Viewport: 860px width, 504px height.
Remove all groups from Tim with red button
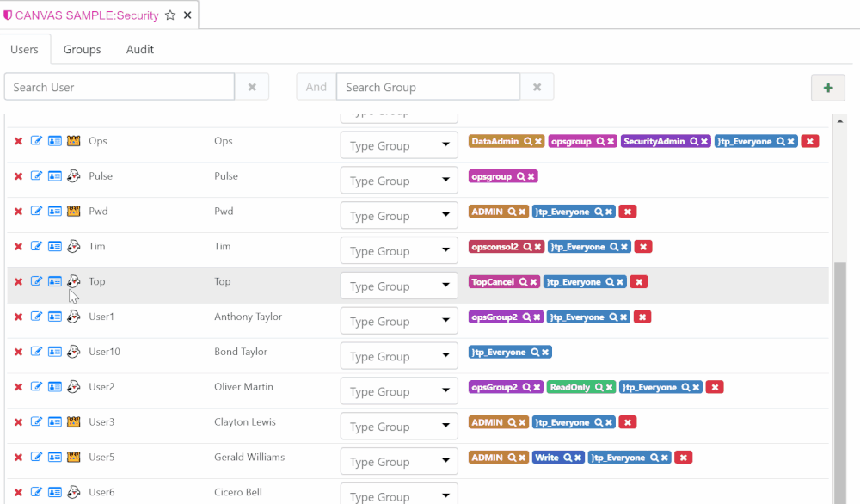pyautogui.click(x=643, y=247)
